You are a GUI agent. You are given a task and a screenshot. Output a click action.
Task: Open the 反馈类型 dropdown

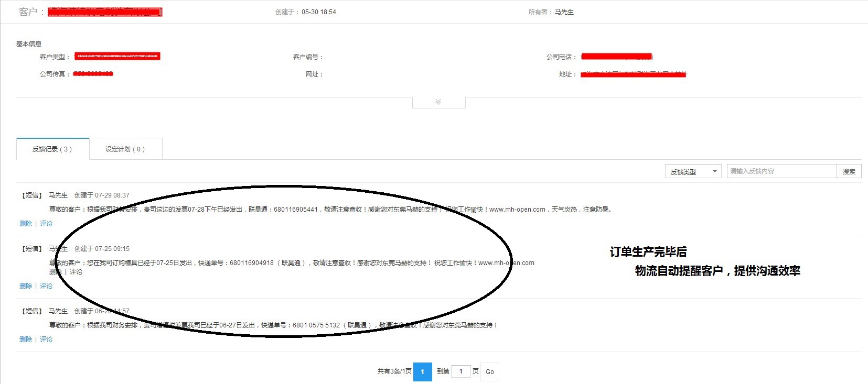click(x=693, y=172)
